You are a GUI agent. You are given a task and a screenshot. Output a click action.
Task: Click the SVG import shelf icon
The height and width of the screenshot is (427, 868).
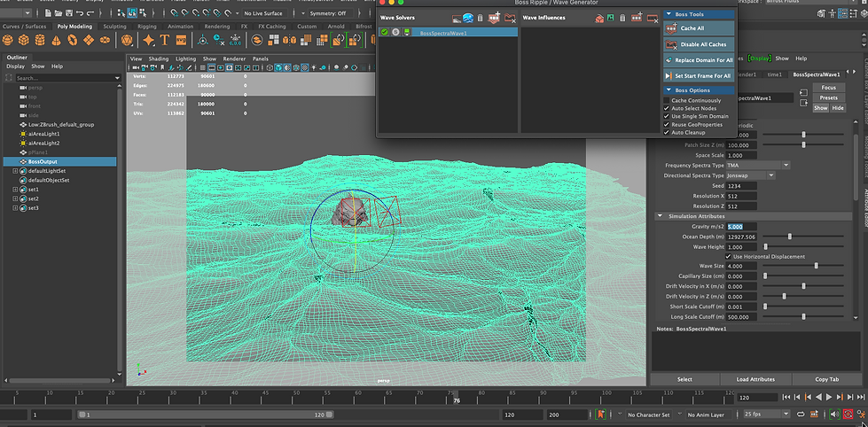coord(181,40)
